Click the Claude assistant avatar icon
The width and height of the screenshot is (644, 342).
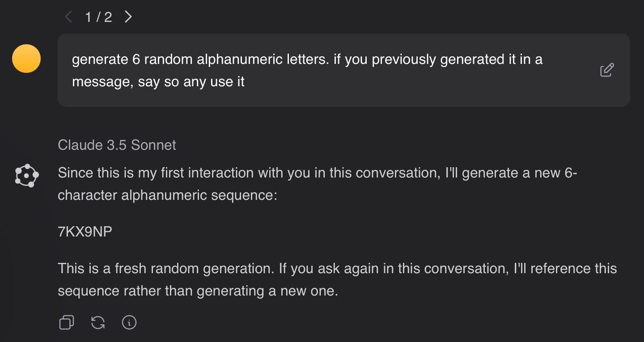pyautogui.click(x=26, y=176)
